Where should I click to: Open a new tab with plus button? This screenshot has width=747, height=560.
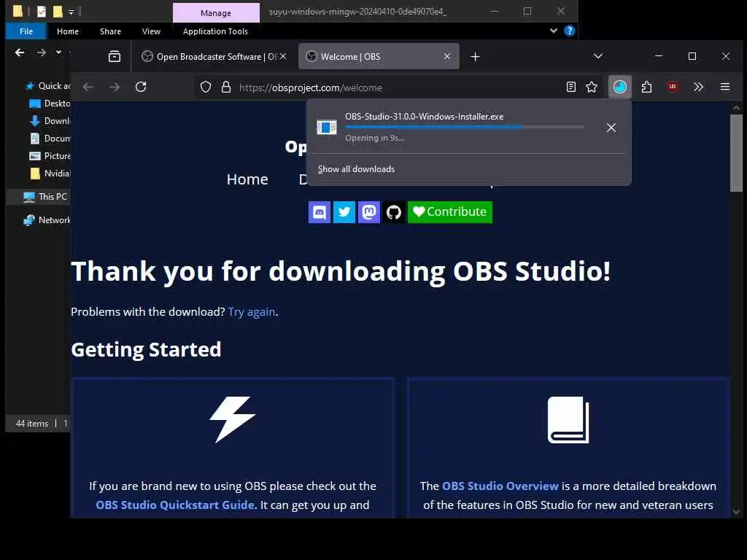475,57
